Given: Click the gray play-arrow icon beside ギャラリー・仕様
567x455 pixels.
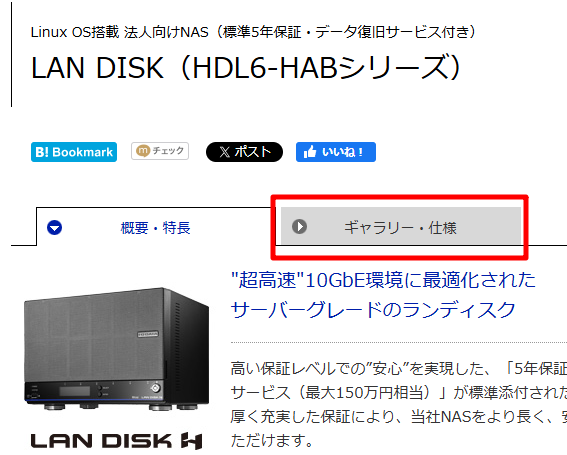Looking at the screenshot, I should (299, 227).
